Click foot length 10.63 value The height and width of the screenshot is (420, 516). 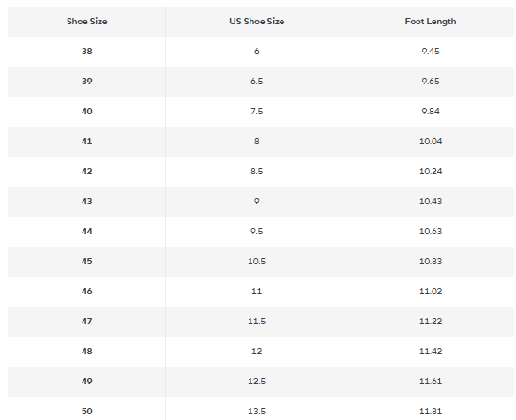(x=431, y=232)
